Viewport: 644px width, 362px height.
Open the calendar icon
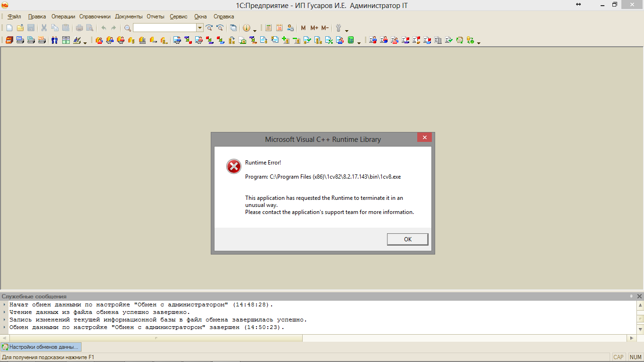pyautogui.click(x=279, y=28)
